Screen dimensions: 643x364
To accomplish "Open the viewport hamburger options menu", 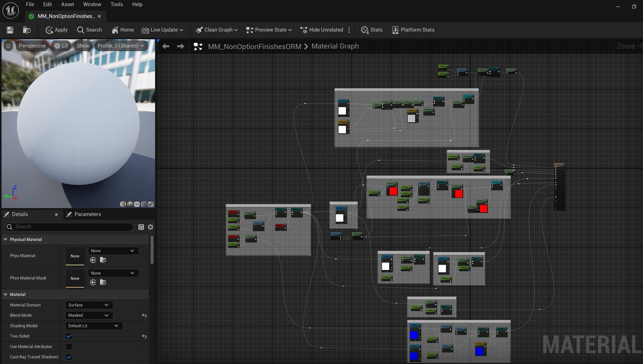I will click(x=8, y=46).
